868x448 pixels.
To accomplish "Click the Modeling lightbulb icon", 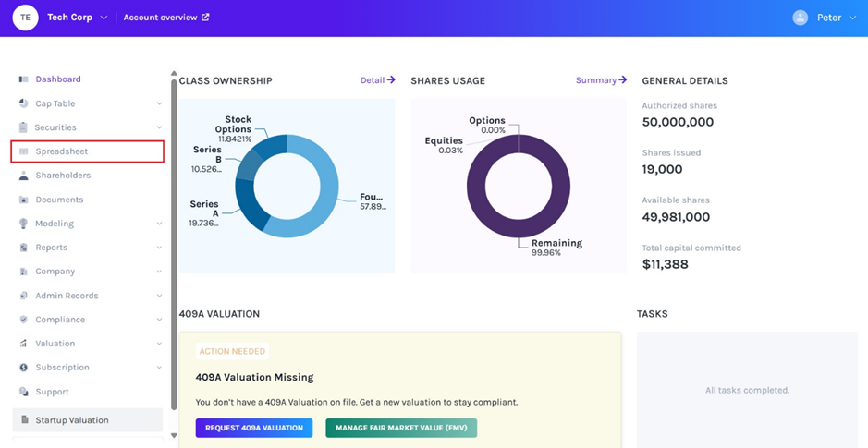I will [23, 224].
